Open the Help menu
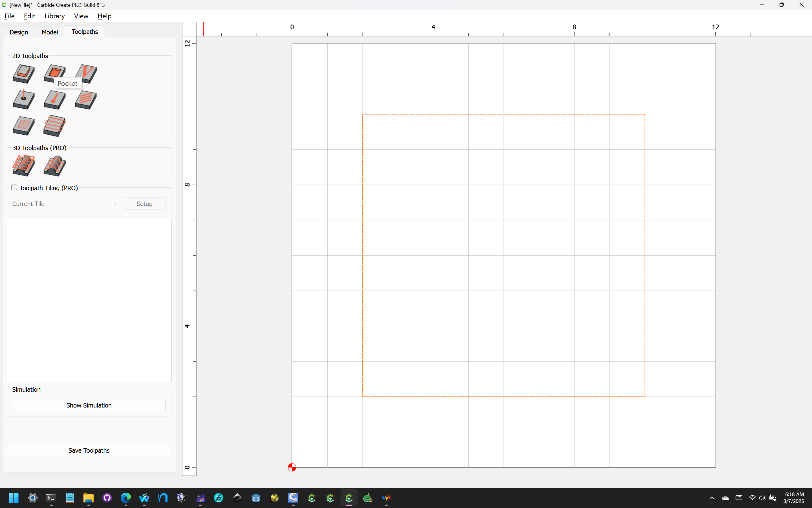The height and width of the screenshot is (508, 812). [x=104, y=16]
